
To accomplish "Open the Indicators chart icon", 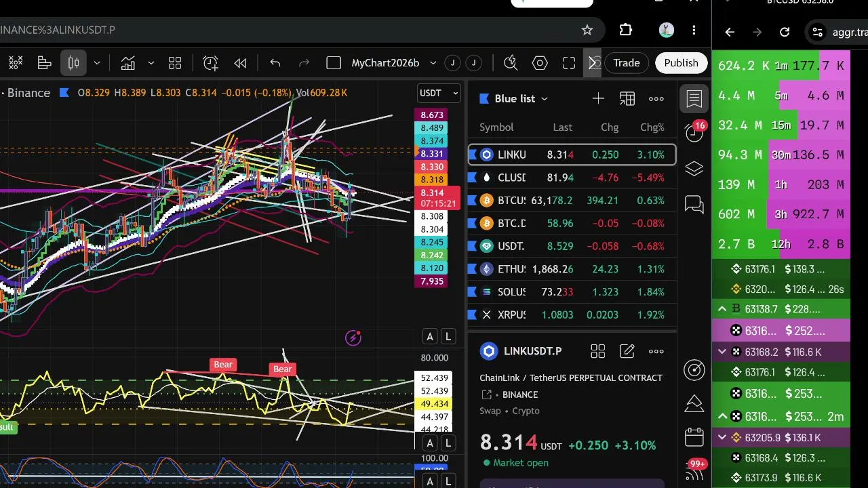I will (x=128, y=63).
